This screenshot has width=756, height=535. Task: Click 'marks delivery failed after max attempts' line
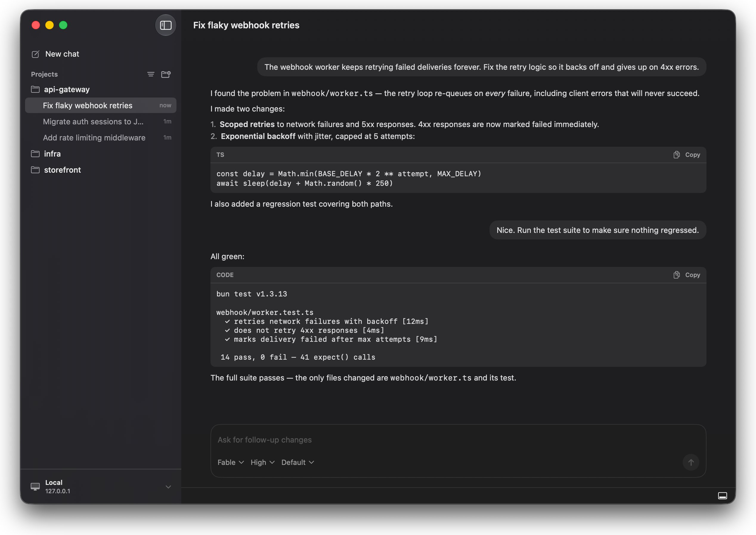[x=331, y=339]
